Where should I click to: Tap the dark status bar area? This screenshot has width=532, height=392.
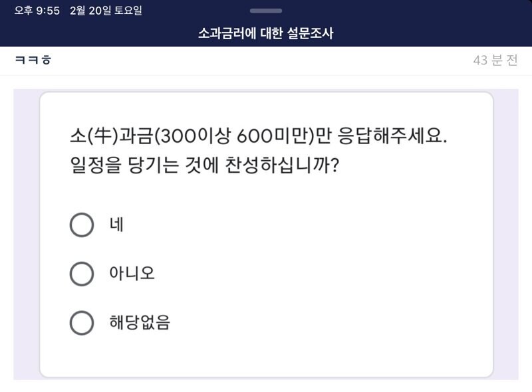(x=399, y=10)
